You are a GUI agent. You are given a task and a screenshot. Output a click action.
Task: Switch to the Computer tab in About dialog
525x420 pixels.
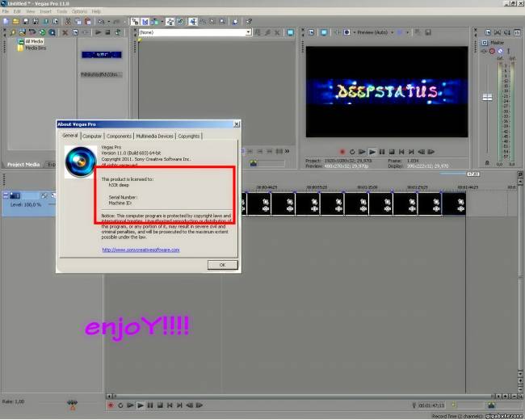[x=92, y=136]
